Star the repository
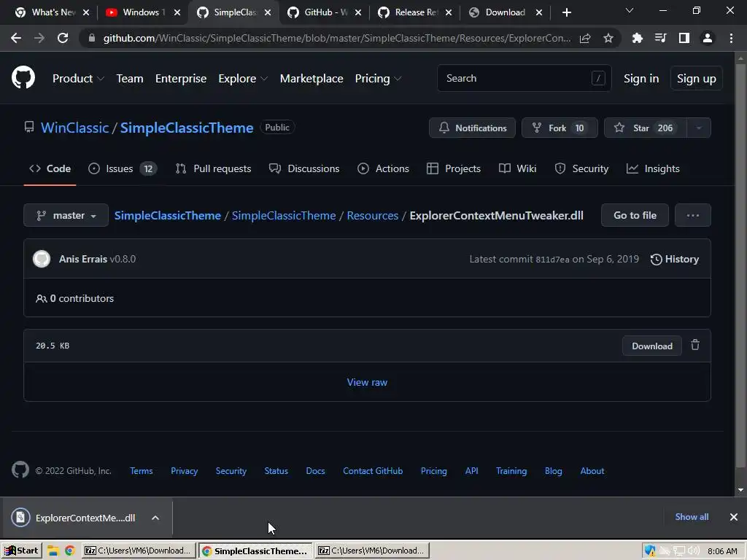The height and width of the screenshot is (560, 747). pyautogui.click(x=645, y=128)
